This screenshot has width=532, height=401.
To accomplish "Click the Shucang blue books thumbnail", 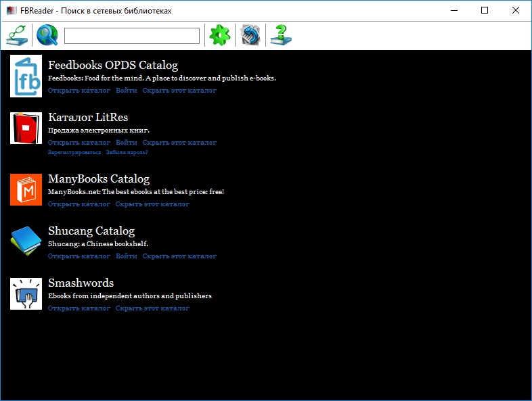I will tap(26, 241).
